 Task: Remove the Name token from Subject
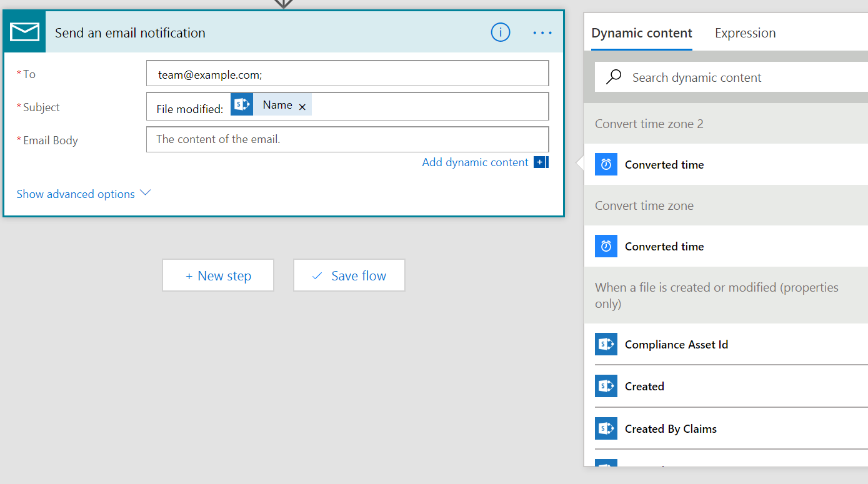pos(302,107)
